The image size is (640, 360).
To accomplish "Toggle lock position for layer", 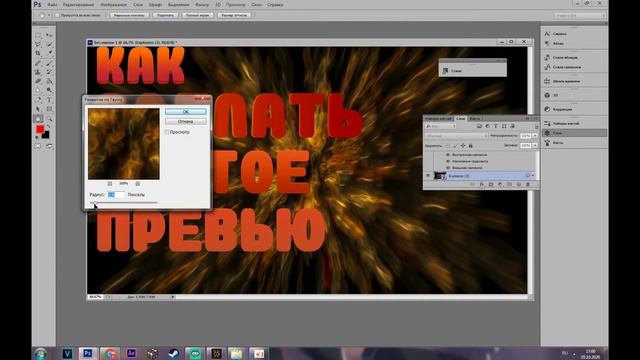I will (x=463, y=146).
